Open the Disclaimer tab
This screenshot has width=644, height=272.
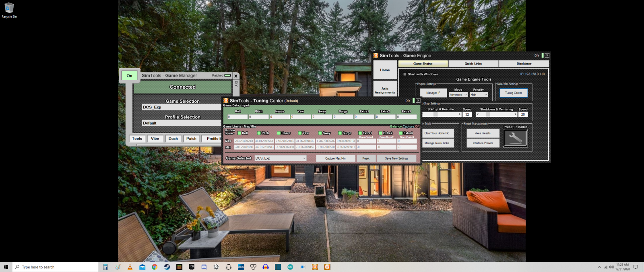pos(524,64)
